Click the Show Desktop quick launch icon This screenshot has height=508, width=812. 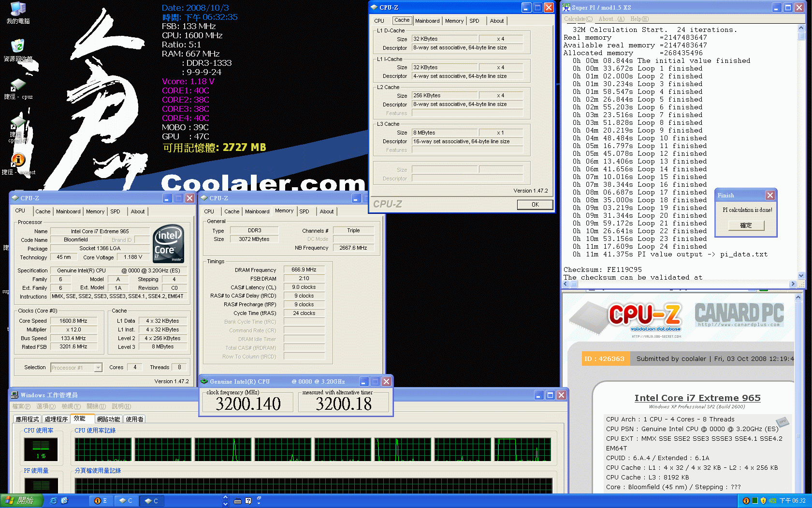click(x=64, y=501)
